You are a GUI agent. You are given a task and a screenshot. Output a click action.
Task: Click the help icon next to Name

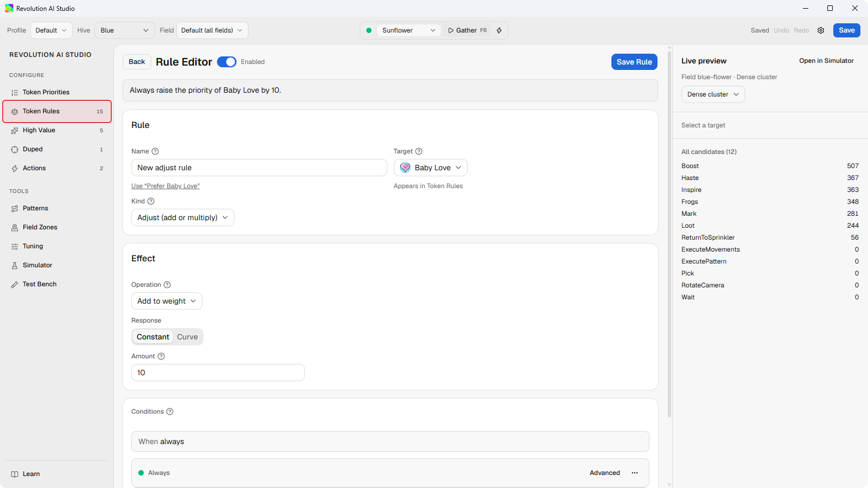tap(155, 151)
